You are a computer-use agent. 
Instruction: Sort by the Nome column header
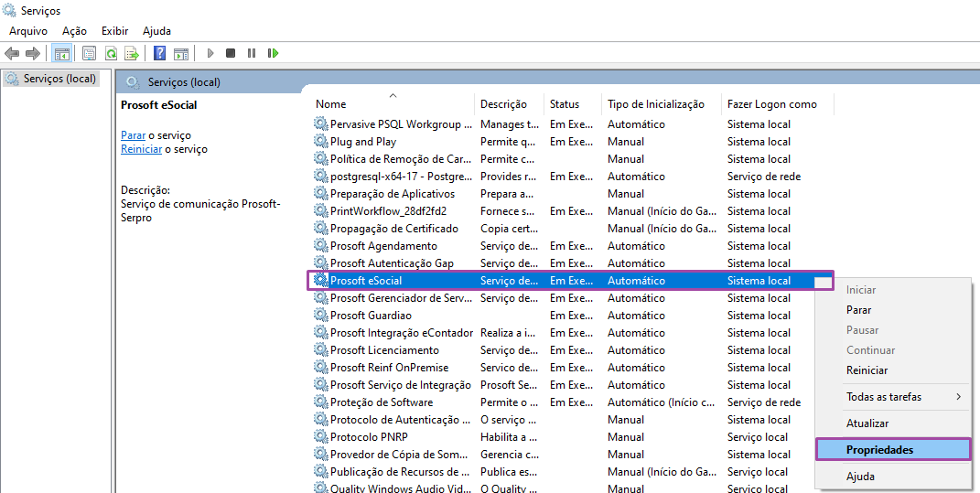(x=393, y=103)
